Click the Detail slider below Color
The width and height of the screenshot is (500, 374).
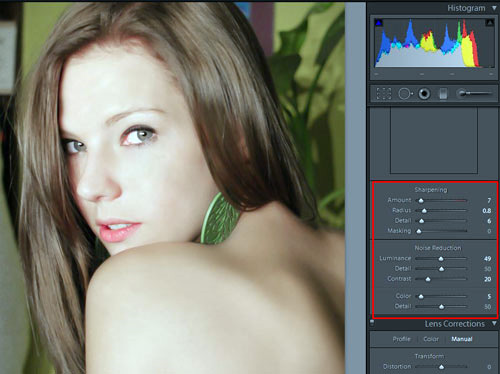441,306
